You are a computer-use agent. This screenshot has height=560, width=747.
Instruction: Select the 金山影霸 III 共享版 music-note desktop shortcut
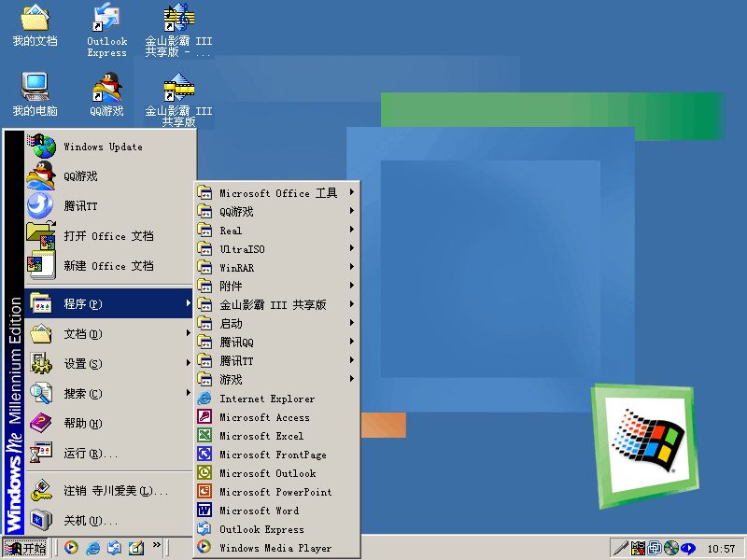(x=178, y=30)
